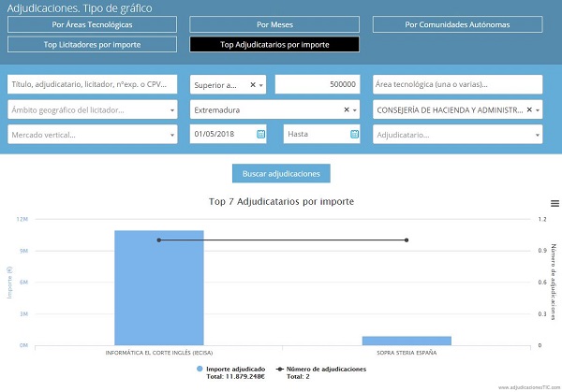Open the chart hamburger menu

[555, 203]
